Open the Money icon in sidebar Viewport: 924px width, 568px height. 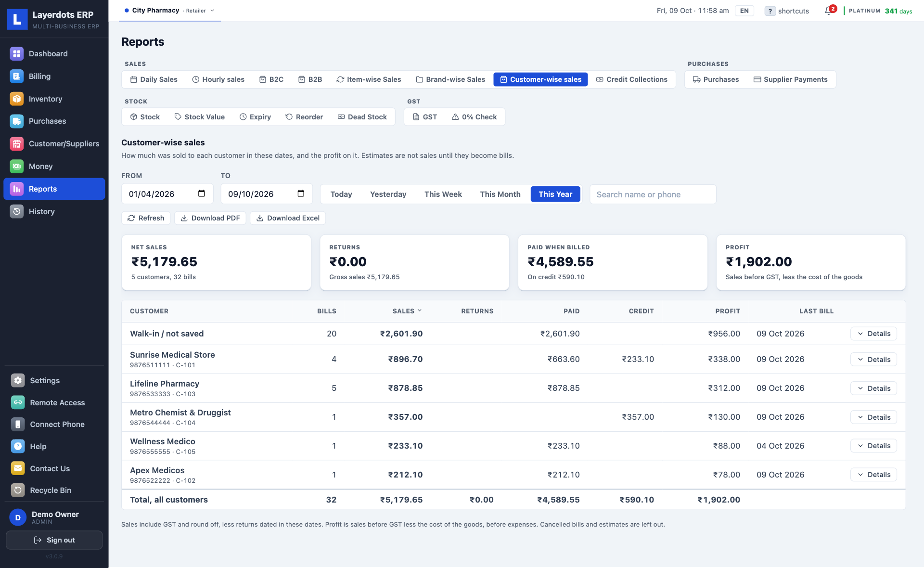tap(17, 166)
